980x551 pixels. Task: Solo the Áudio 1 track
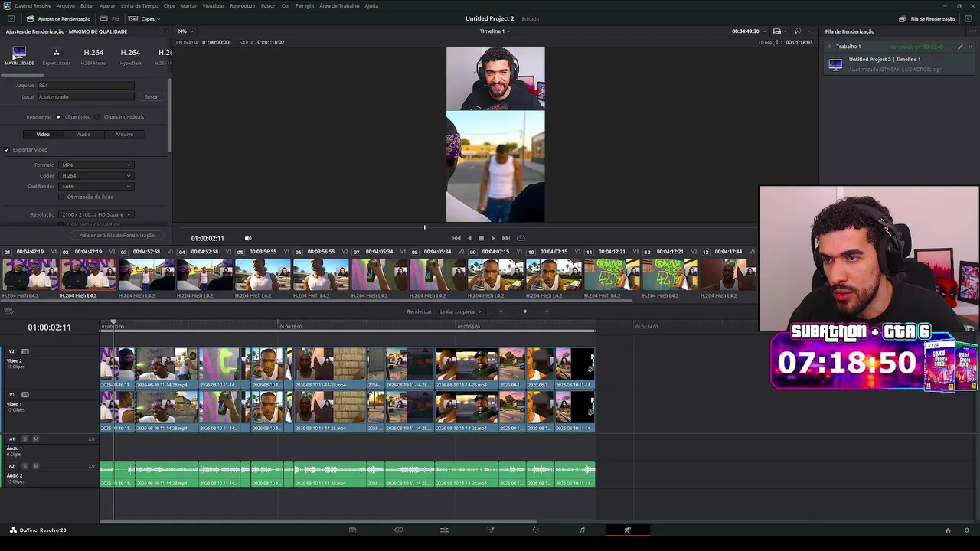(25, 439)
